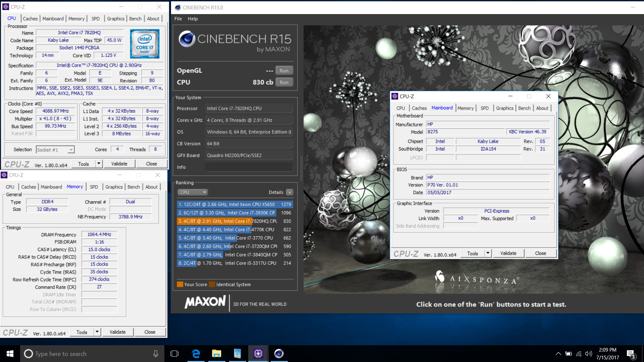Select the i7-7820HQ highlighted ranking row

click(x=235, y=221)
